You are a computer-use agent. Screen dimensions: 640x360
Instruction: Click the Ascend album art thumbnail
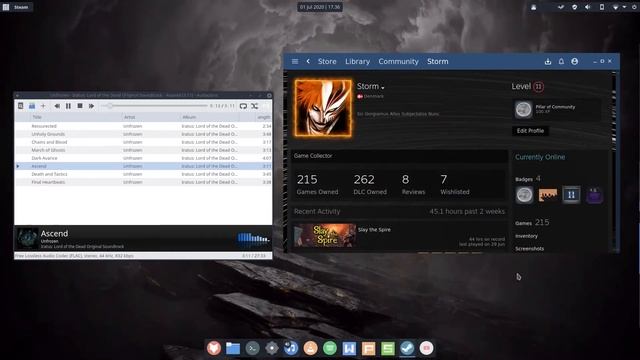tap(27, 238)
